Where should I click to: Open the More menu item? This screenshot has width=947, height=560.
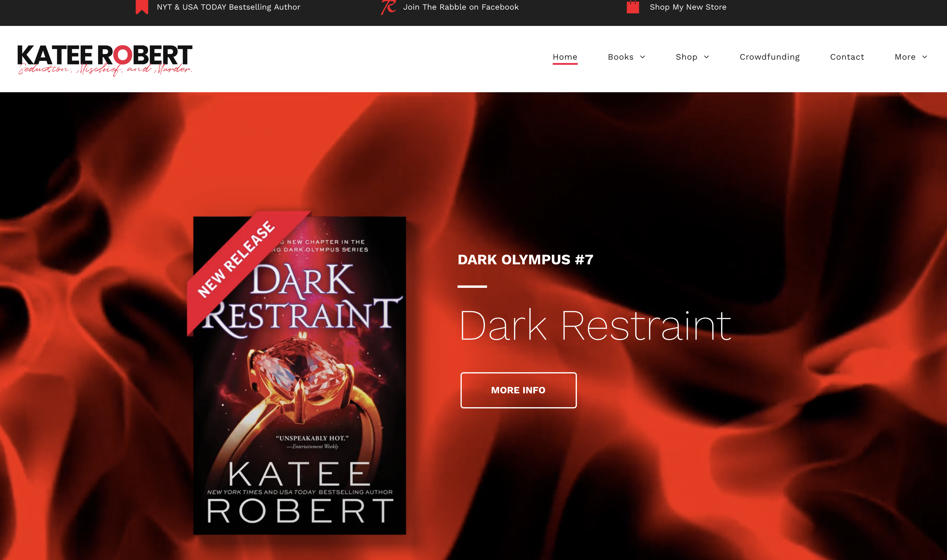905,57
